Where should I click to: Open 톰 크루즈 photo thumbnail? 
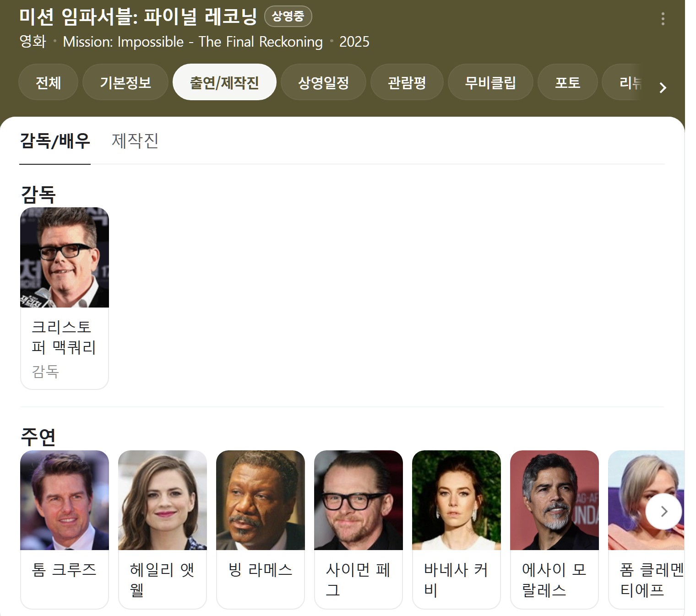click(x=65, y=500)
